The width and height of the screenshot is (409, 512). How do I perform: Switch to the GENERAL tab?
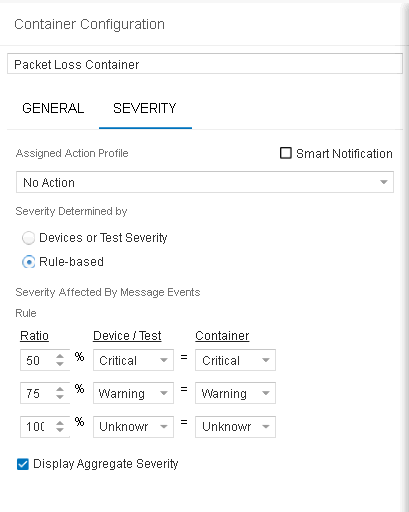tap(53, 108)
